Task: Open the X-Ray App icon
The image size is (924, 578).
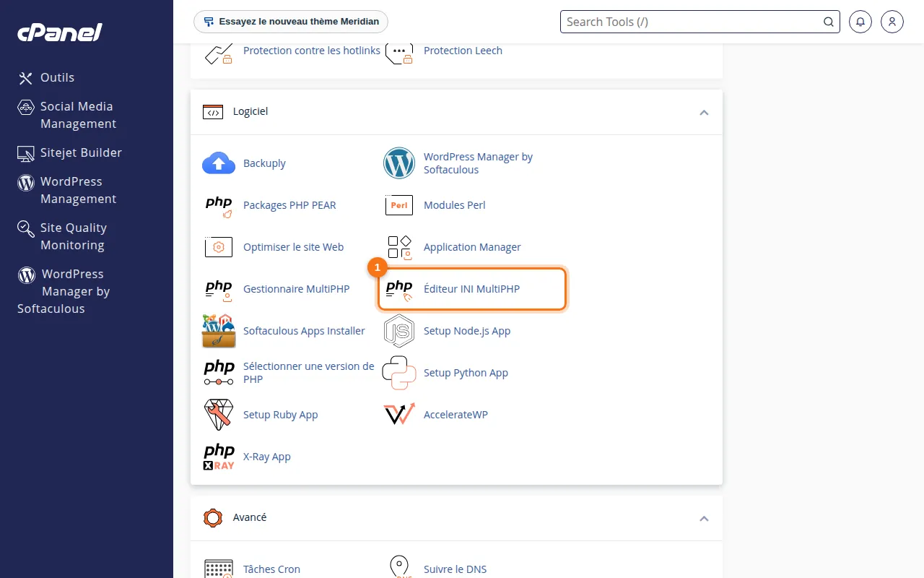Action: [x=219, y=457]
